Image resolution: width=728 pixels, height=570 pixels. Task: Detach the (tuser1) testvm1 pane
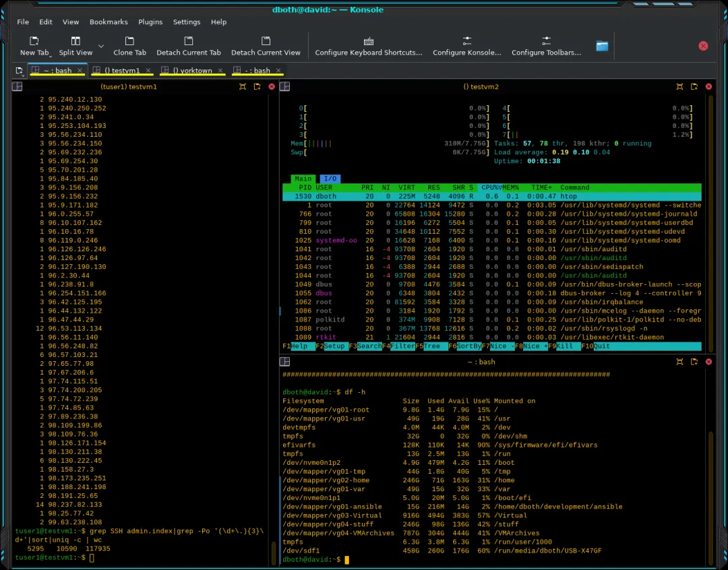coord(257,87)
